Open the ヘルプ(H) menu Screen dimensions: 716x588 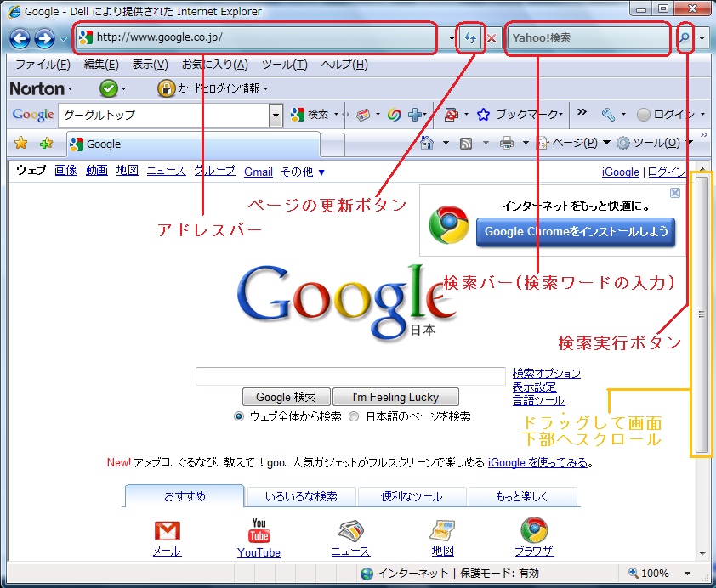click(x=344, y=65)
